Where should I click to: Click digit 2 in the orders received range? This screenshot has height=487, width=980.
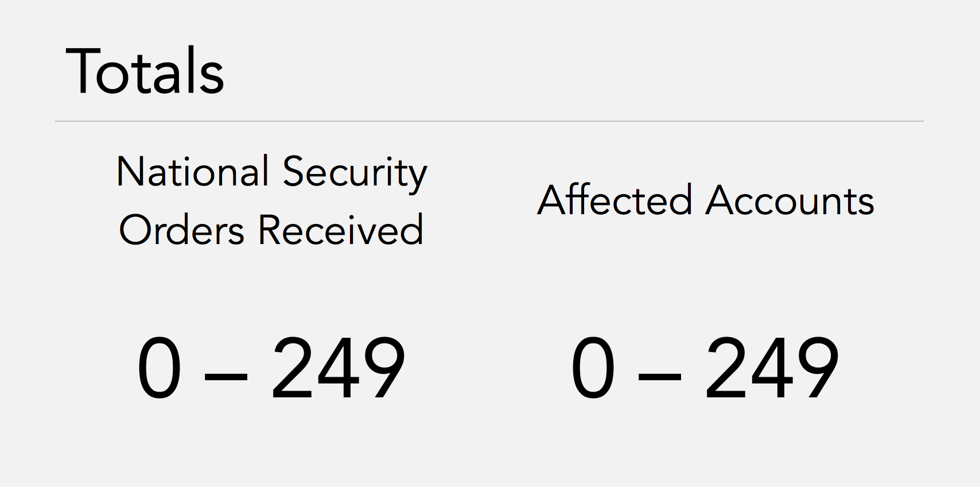pos(292,368)
